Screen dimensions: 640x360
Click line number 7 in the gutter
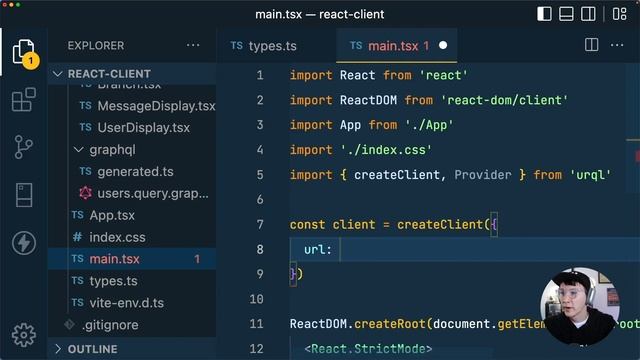260,224
